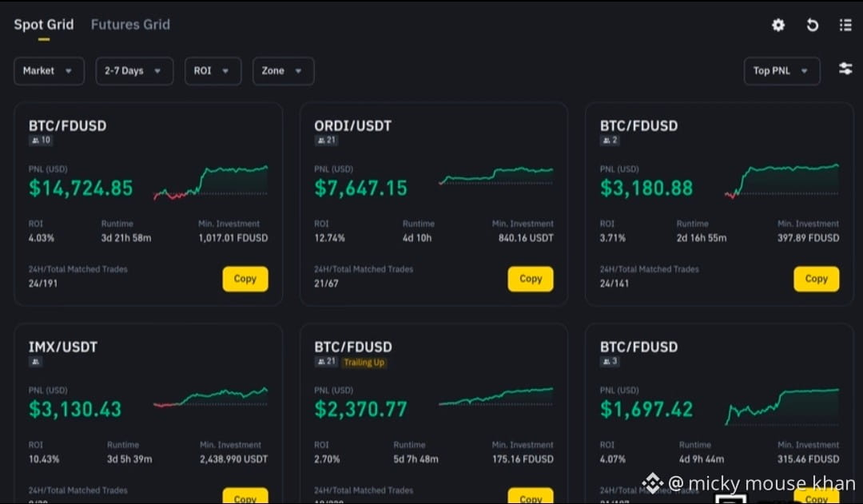Viewport: 863px width, 504px height.
Task: Click ROI value 2.70%
Action: coord(327,459)
